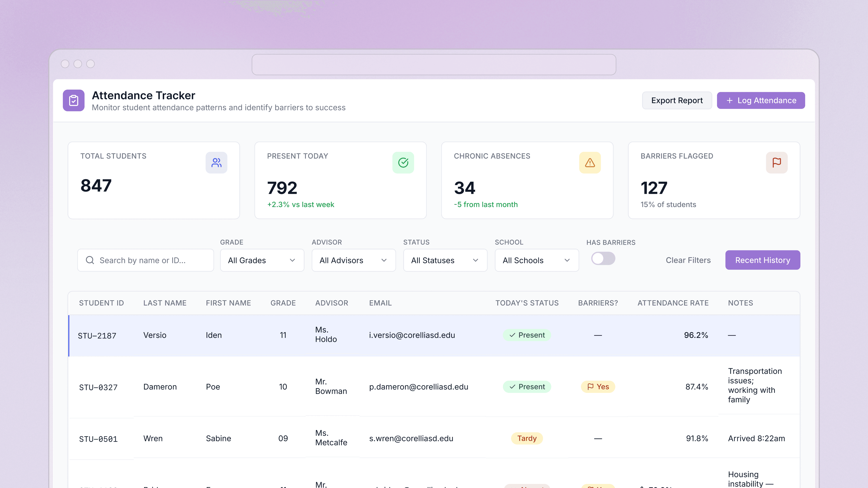868x488 pixels.
Task: Select student ID STU-0501
Action: [x=98, y=439]
